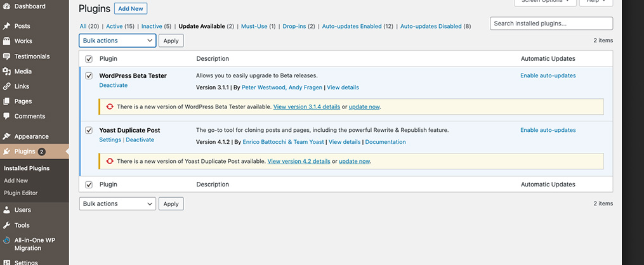Open Yoast Duplicate Post Settings link

(x=110, y=140)
